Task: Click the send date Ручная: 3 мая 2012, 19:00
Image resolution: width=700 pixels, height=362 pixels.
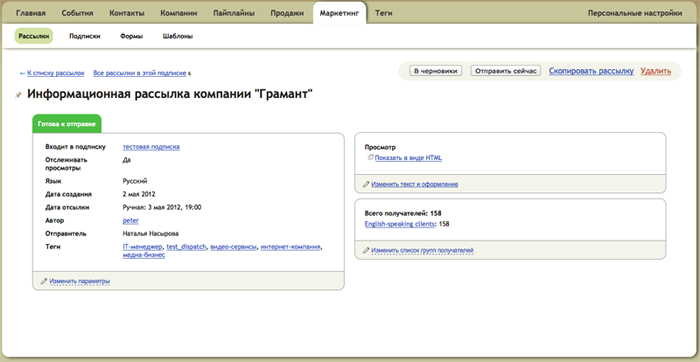Action: (x=162, y=207)
